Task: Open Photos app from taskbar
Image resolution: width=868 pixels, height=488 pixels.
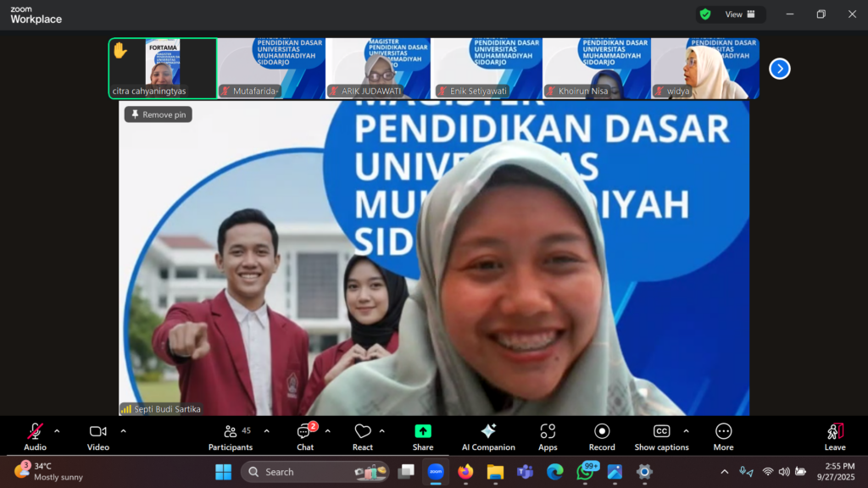Action: (x=615, y=472)
